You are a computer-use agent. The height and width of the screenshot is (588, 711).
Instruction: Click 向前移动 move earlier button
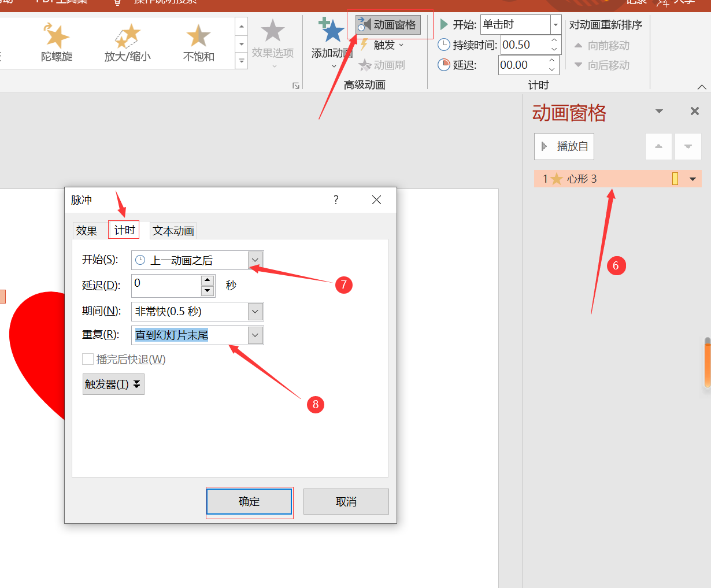pos(601,46)
